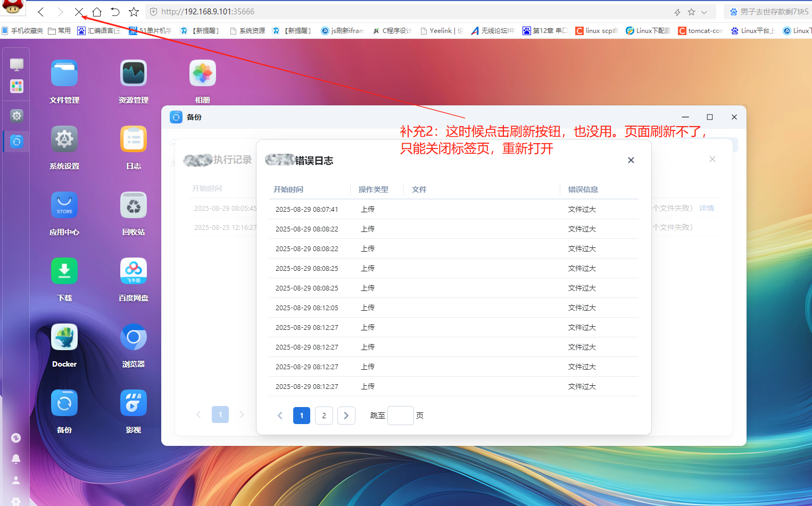Viewport: 812px width, 506px height.
Task: Maximize the 备份 window
Action: click(710, 117)
